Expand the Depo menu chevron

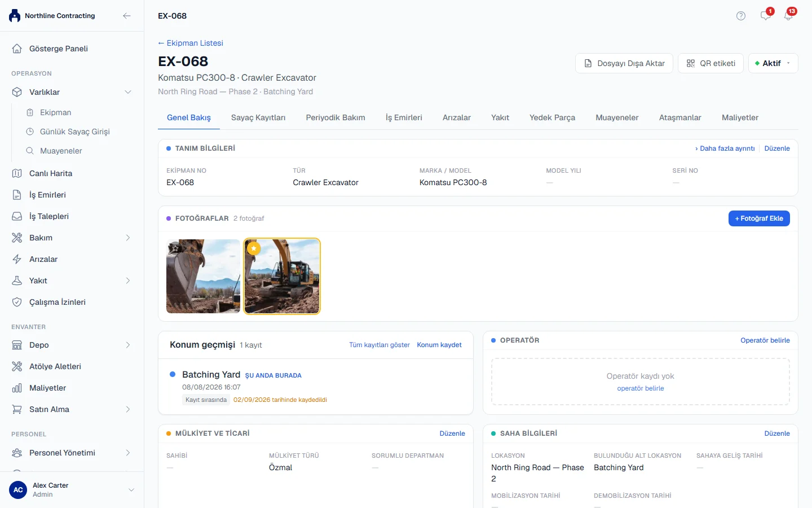tap(128, 345)
